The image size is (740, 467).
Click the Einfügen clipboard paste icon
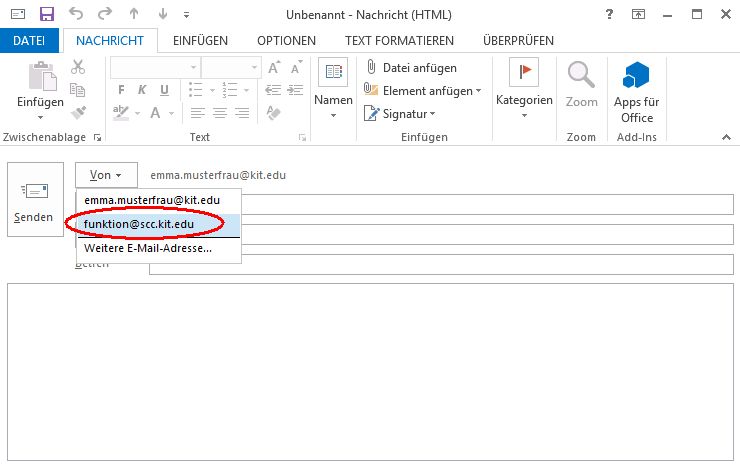(40, 77)
